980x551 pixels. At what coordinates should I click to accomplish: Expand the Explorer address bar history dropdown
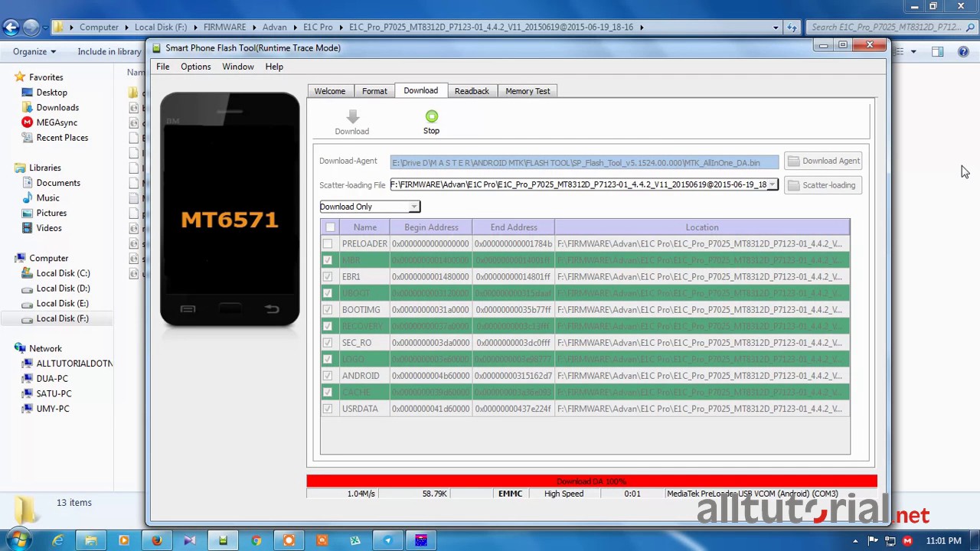point(776,28)
